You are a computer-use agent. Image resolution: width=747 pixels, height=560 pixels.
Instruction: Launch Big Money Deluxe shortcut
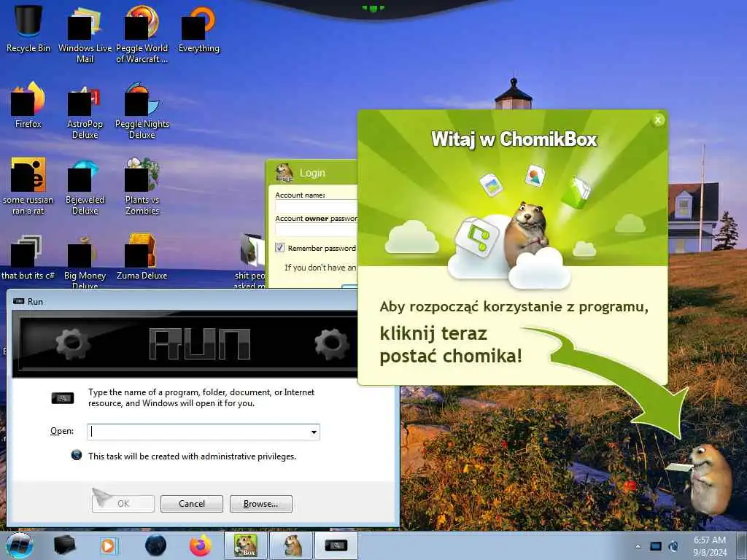coord(85,261)
